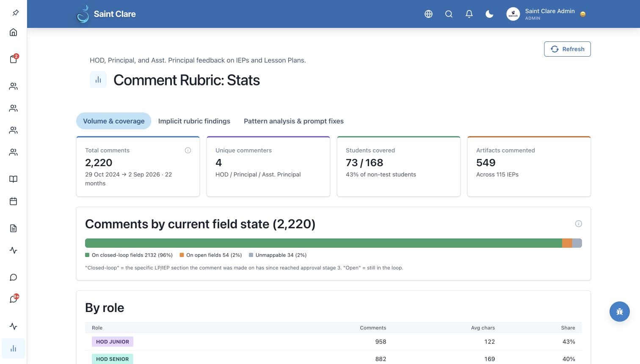
Task: Switch to Volume & coverage tab
Action: [x=113, y=121]
